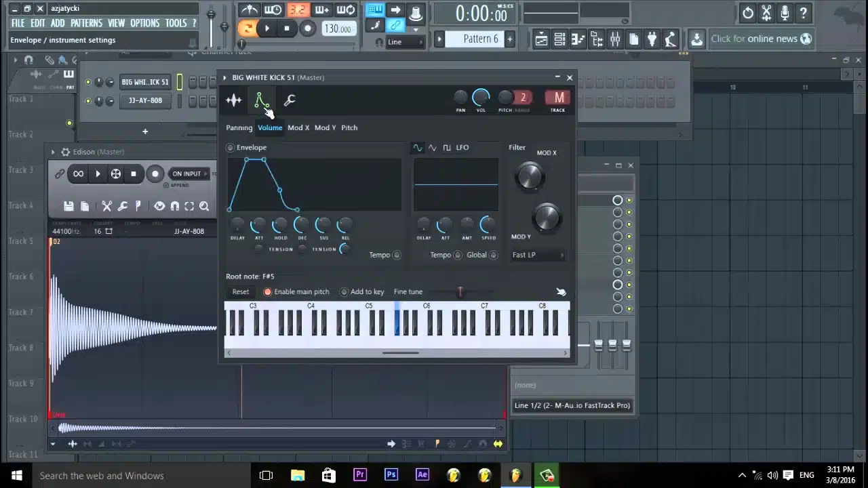Click the M TRACK mixer routing button
868x488 pixels.
pyautogui.click(x=559, y=98)
